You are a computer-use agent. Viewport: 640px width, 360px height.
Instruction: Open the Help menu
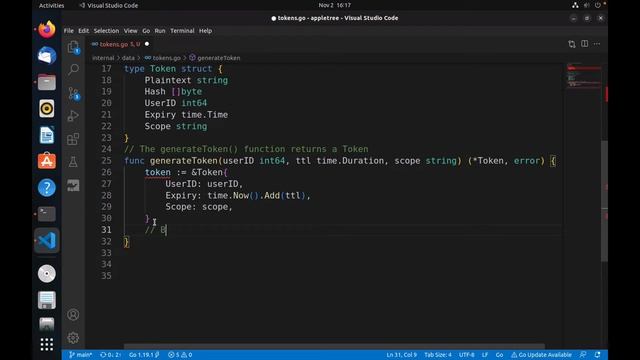pyautogui.click(x=205, y=31)
